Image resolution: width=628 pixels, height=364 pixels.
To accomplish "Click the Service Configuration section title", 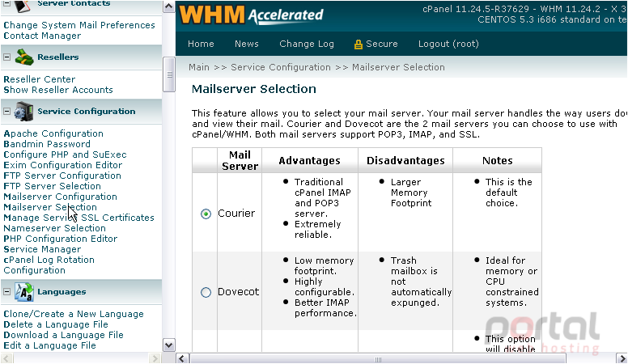I will pos(87,112).
